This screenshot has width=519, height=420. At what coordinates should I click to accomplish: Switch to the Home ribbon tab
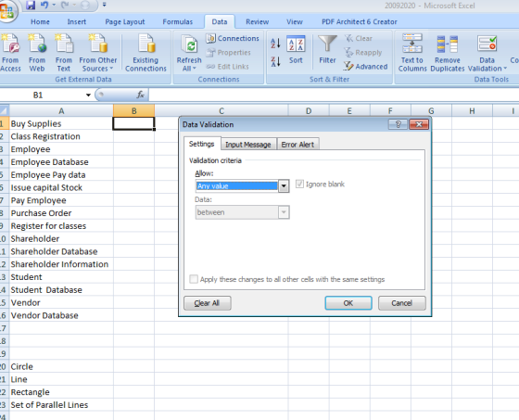coord(40,22)
